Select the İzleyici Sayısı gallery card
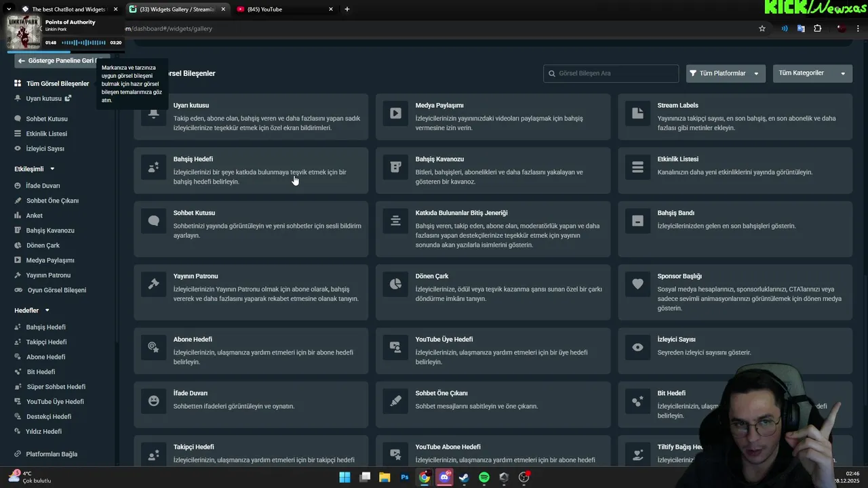 (x=735, y=350)
